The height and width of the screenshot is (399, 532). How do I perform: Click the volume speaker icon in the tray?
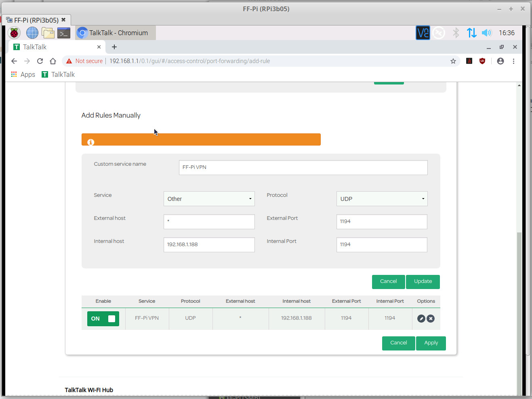486,33
